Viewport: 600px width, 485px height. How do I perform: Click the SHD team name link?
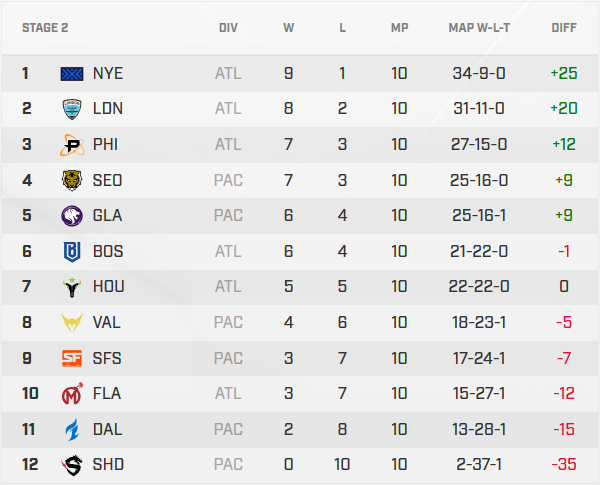pyautogui.click(x=108, y=464)
